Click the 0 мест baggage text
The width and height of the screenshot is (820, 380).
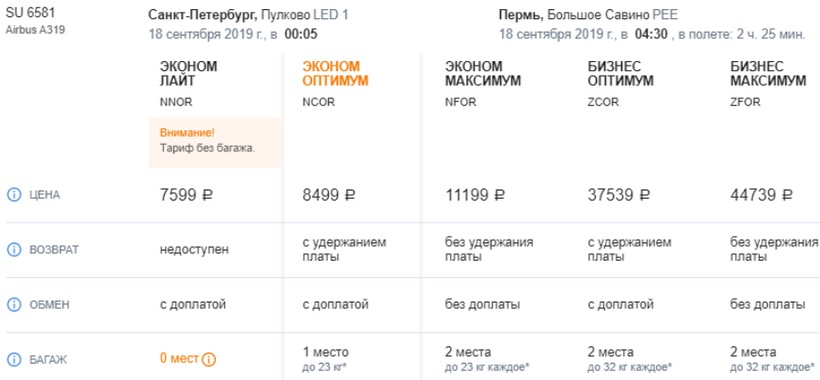point(179,359)
